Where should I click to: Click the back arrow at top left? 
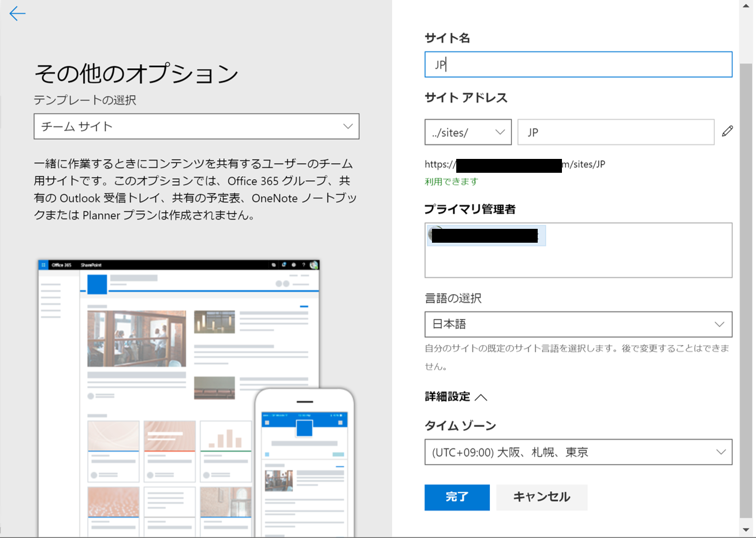[17, 14]
